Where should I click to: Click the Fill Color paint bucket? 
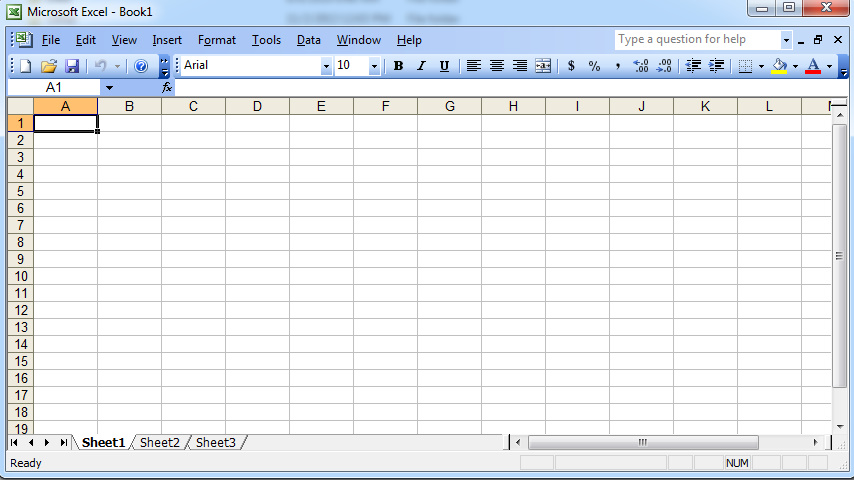click(x=780, y=66)
